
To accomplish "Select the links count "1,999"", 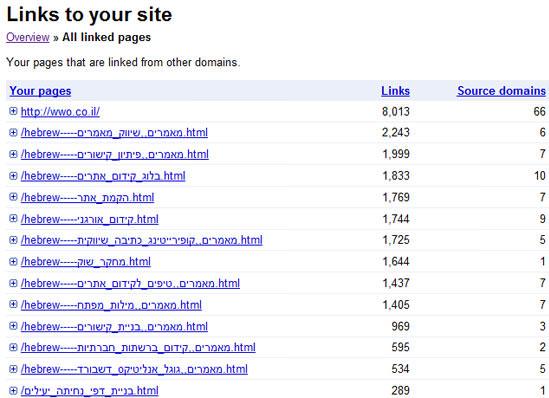I will click(396, 154).
